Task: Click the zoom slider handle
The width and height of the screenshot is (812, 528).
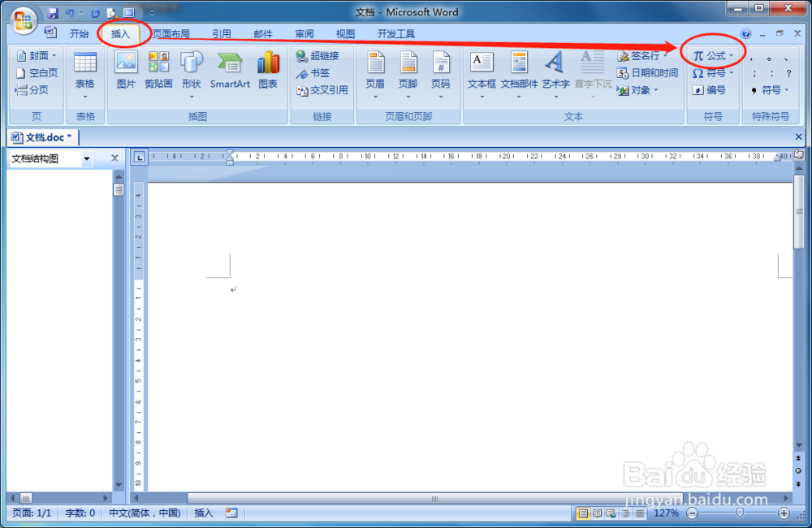Action: click(740, 513)
